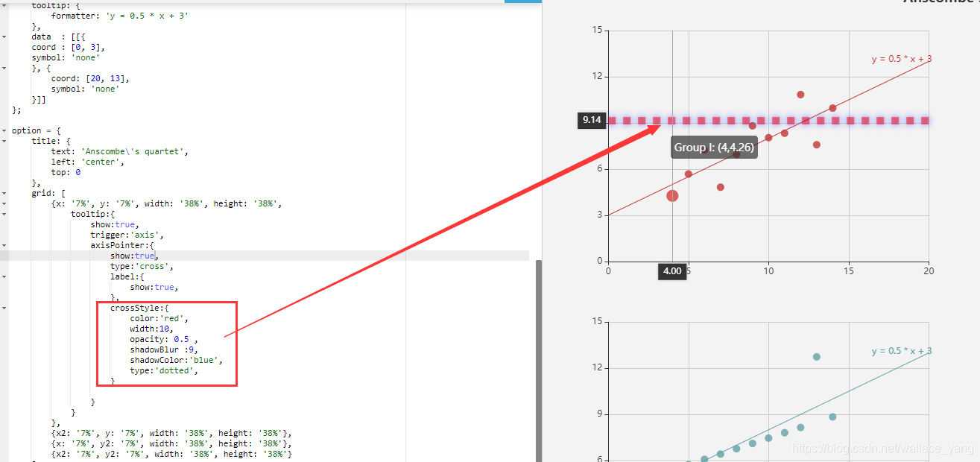The width and height of the screenshot is (980, 462).
Task: Click the "shadowColor:'blue'," code line
Action: (x=177, y=360)
